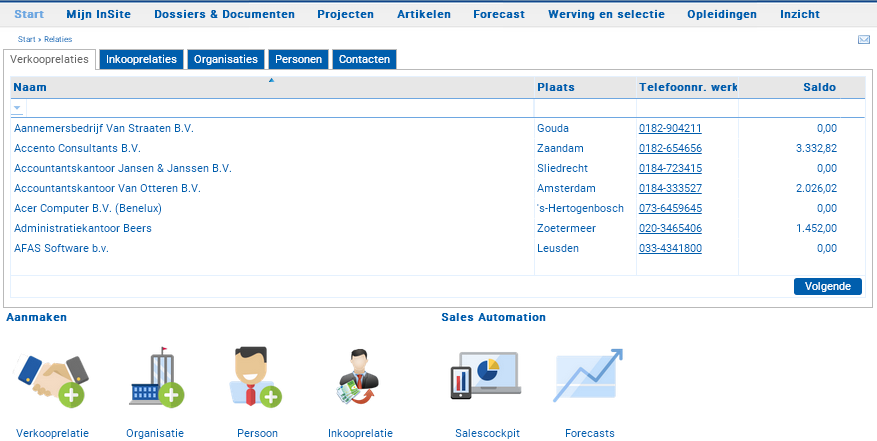Click phone number 0182-904211
This screenshot has width=877, height=441.
coord(670,129)
